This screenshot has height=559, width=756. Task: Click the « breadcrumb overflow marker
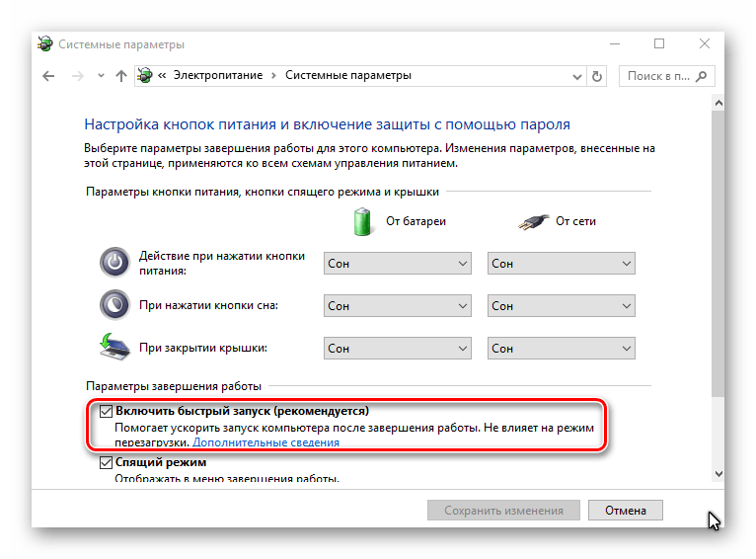[162, 75]
